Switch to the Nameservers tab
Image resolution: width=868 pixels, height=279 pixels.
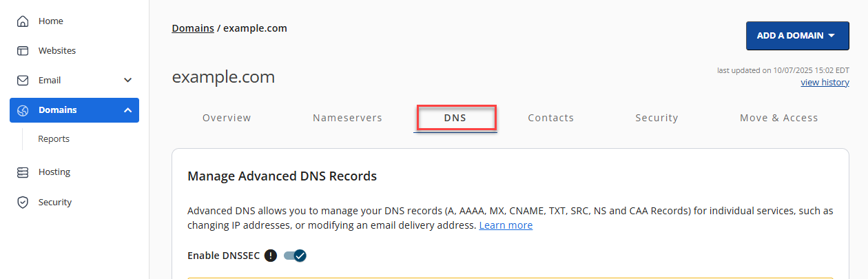[x=347, y=118]
